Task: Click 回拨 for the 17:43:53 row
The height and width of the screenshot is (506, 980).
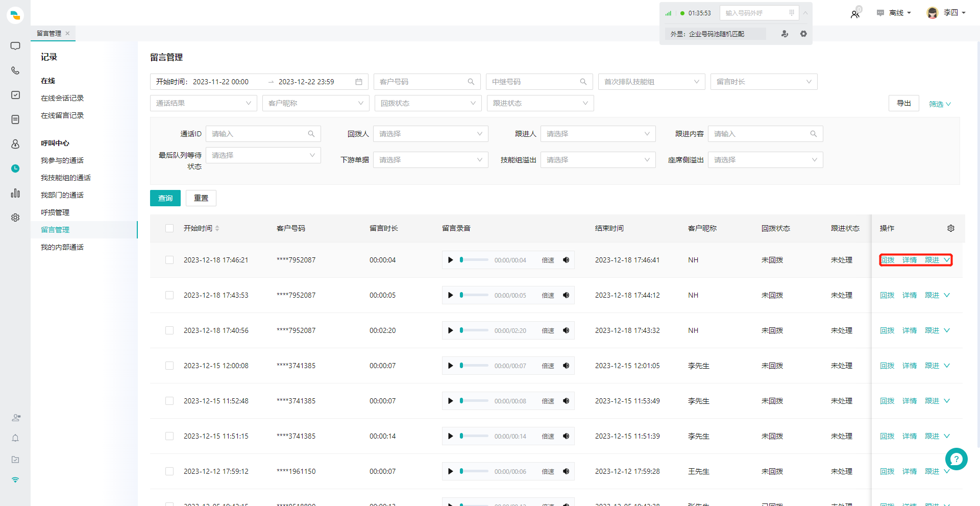Action: [887, 295]
